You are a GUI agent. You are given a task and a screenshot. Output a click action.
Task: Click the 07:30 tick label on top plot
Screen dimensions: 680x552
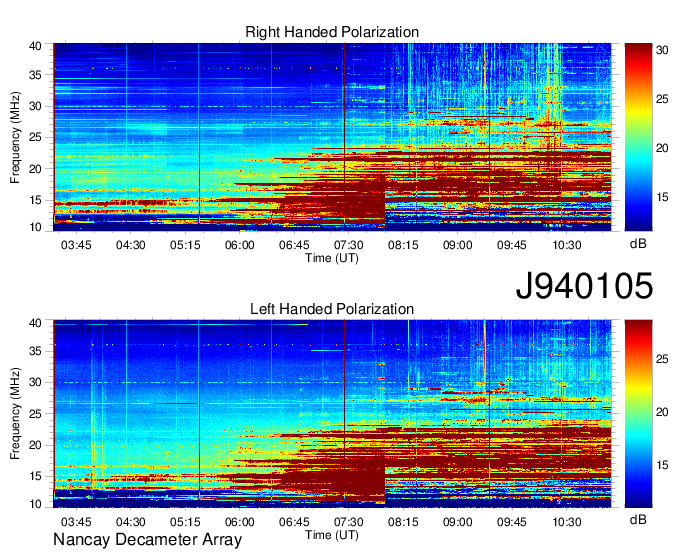click(x=348, y=245)
